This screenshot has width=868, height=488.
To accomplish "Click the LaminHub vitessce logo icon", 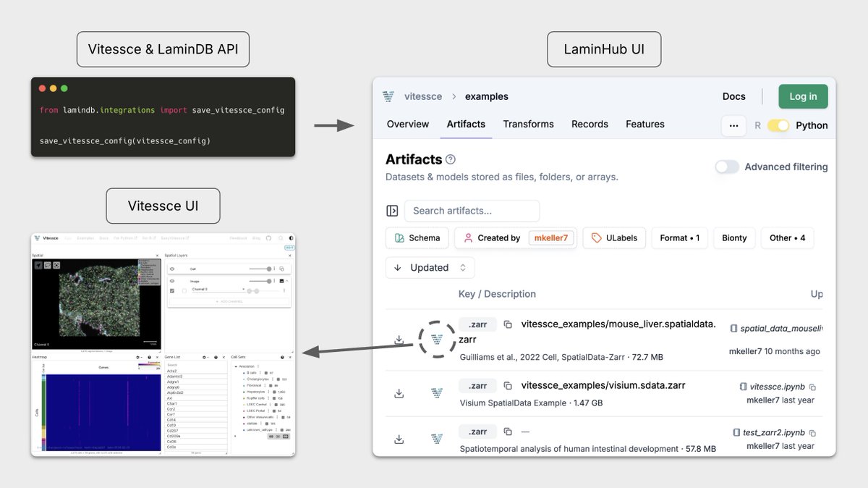I will click(388, 96).
